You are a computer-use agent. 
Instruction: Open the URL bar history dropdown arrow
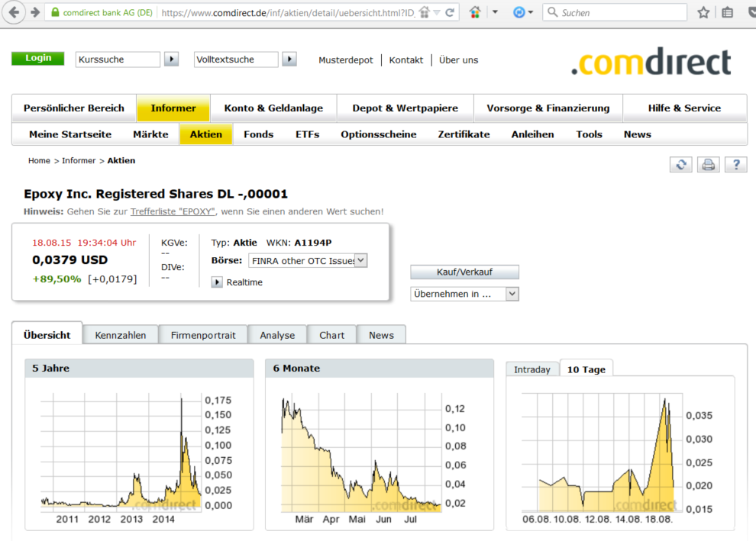pyautogui.click(x=437, y=12)
